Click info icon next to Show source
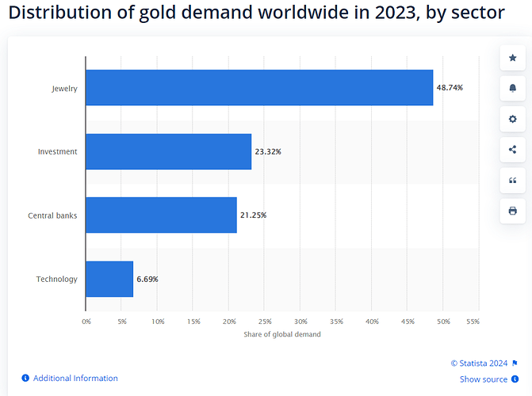This screenshot has width=532, height=396. pos(515,379)
